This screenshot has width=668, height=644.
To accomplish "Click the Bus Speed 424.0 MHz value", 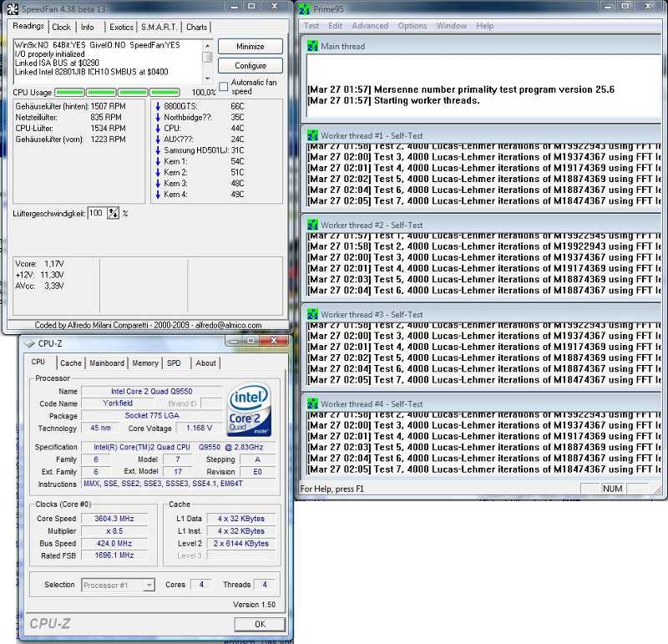I will pos(114,544).
